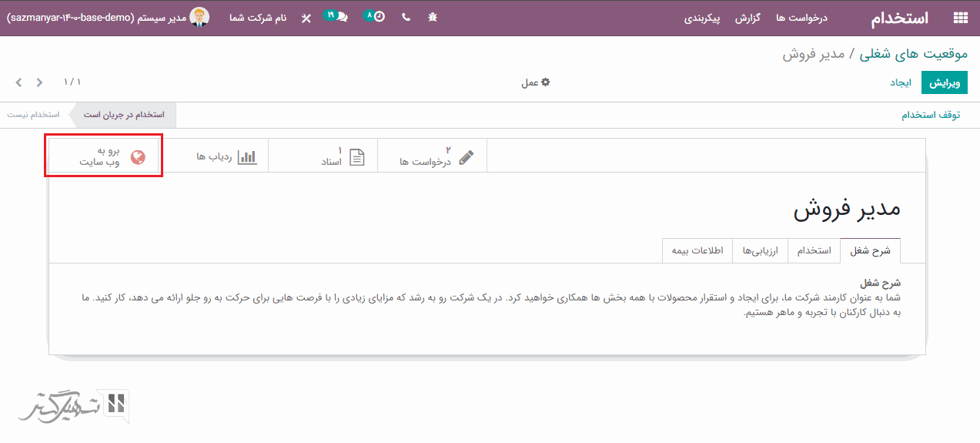980x443 pixels.
Task: Click the debug bug icon
Action: tap(433, 17)
